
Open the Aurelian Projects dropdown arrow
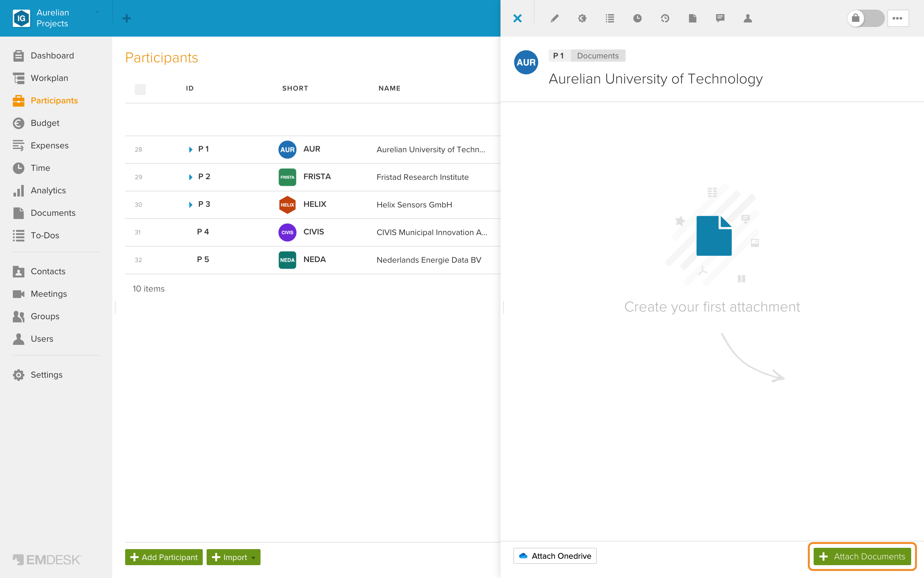pos(98,12)
